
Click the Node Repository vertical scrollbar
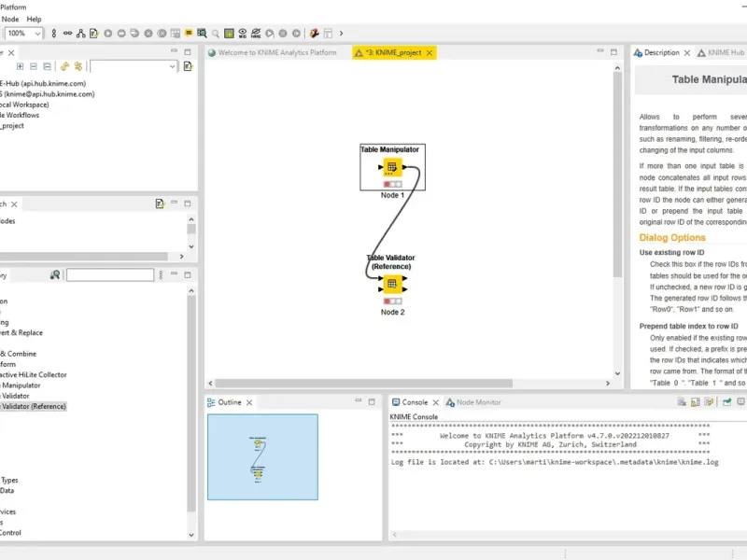click(191, 403)
